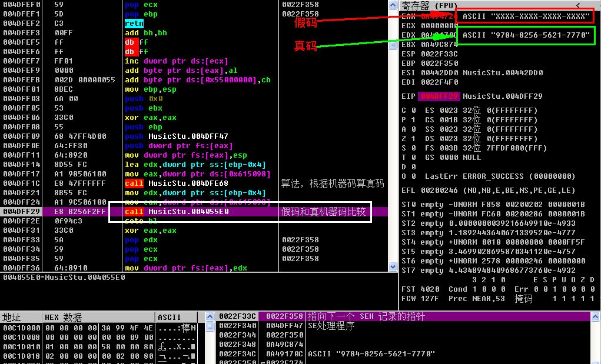The height and width of the screenshot is (364, 601).
Task: Click the disassembly pane scroll-up arrow
Action: [393, 5]
